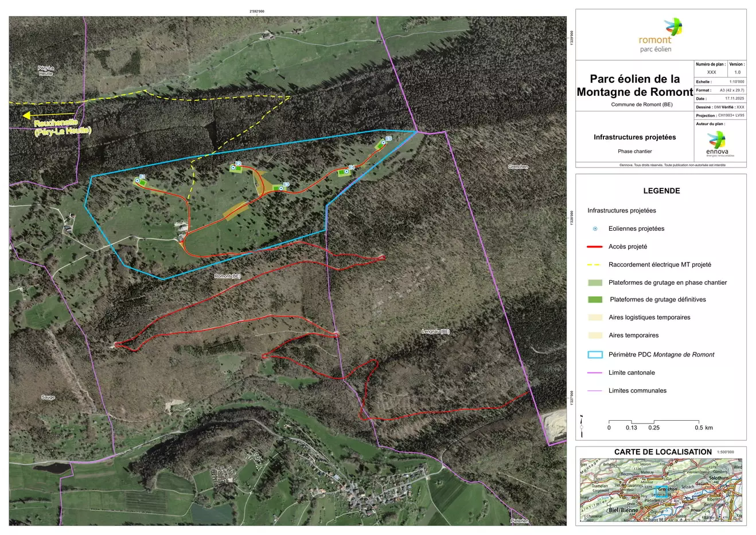Click the Romont (BE) map label
Image resolution: width=756 pixels, height=535 pixels.
coord(228,276)
